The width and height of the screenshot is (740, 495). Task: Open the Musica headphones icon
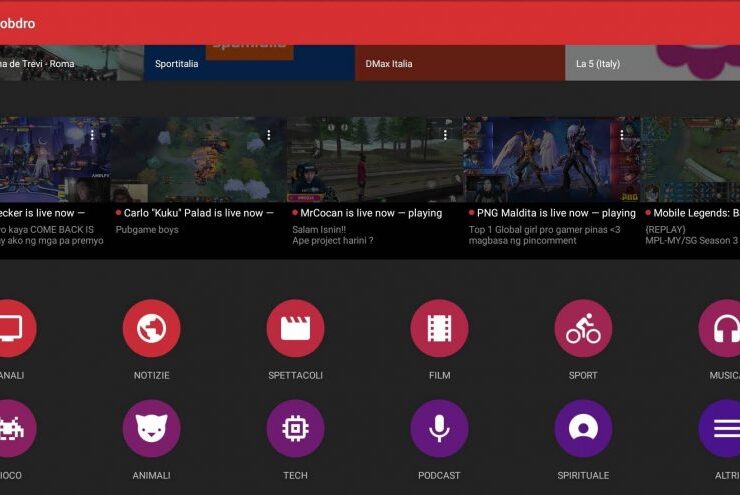(x=719, y=328)
